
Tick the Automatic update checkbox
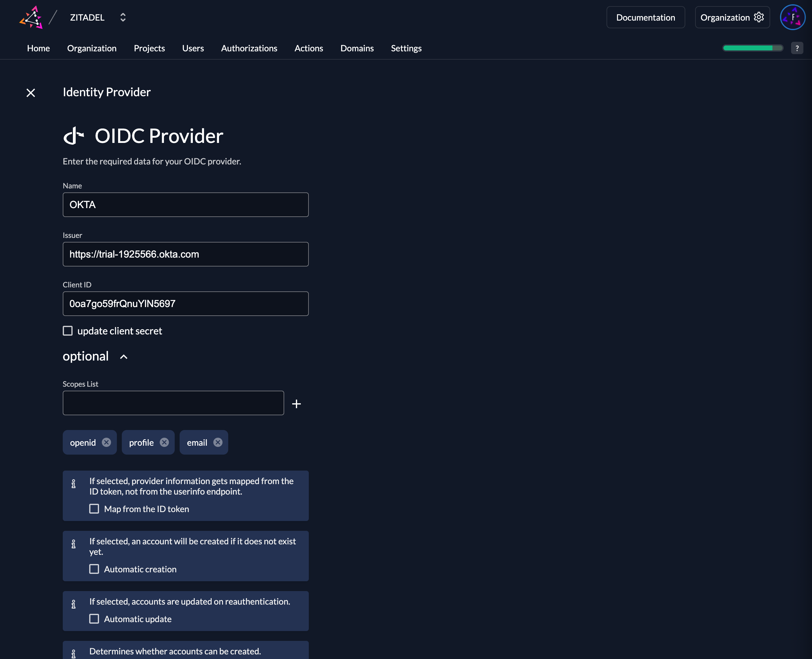pos(94,619)
